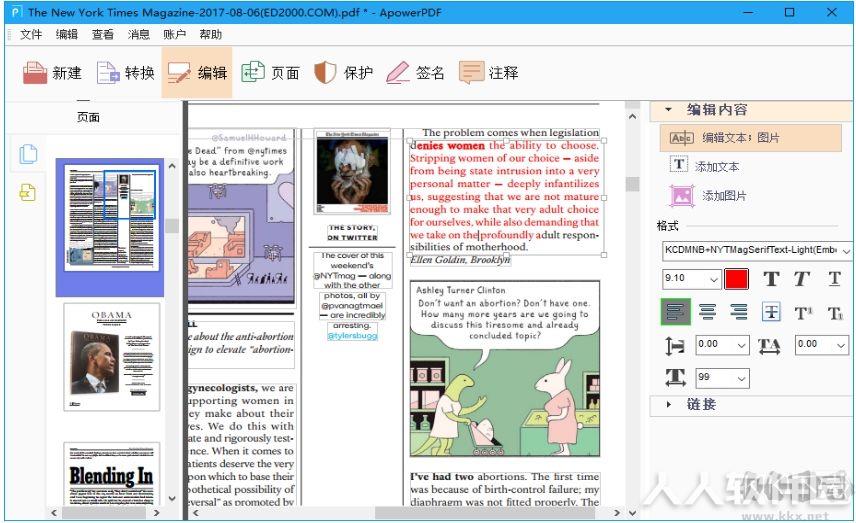
Task: Click the document horizontal scrollbar thumb
Action: 484,513
